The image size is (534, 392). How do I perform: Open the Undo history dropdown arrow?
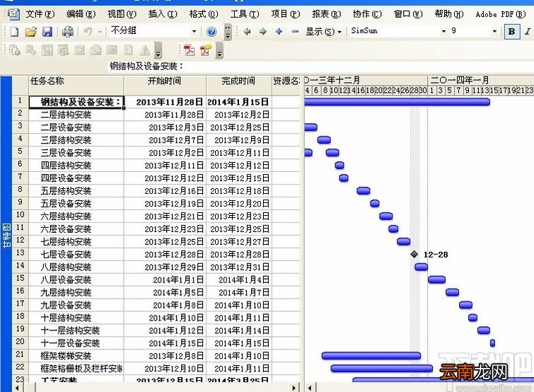pyautogui.click(x=100, y=32)
